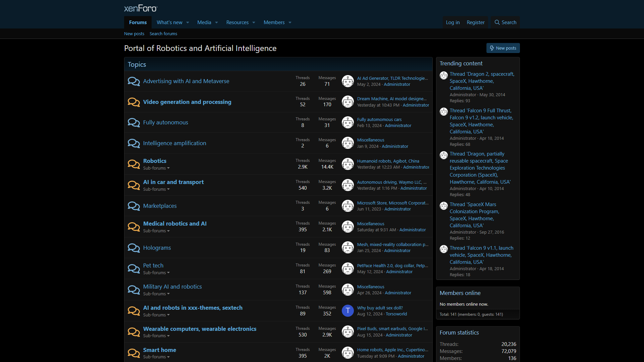This screenshot has width=644, height=362.
Task: Click the xenForo logo
Action: point(140,8)
